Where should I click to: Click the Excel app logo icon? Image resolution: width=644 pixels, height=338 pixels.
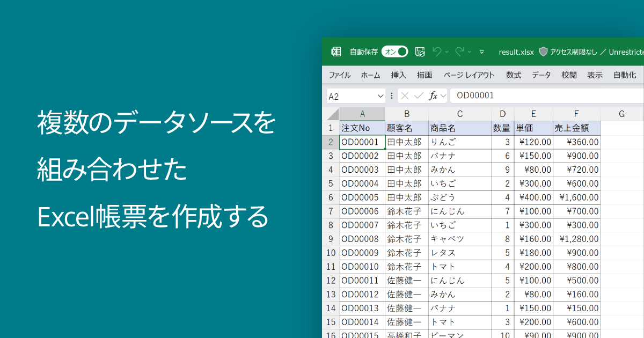tap(336, 52)
